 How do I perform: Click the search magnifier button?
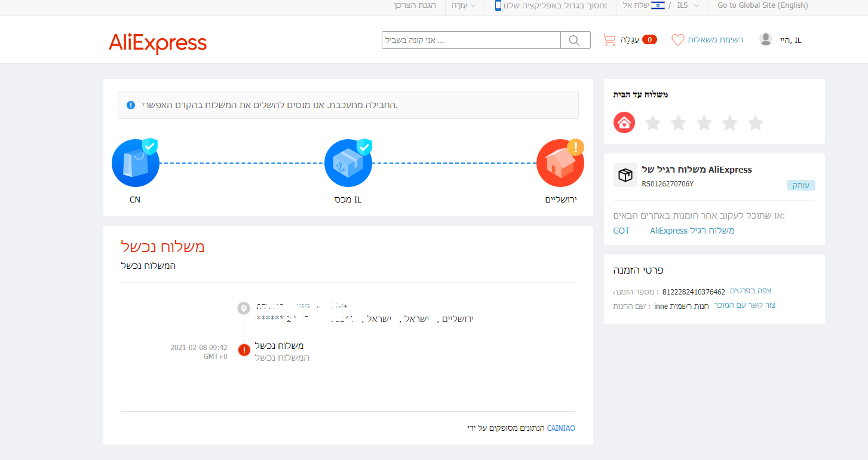575,40
